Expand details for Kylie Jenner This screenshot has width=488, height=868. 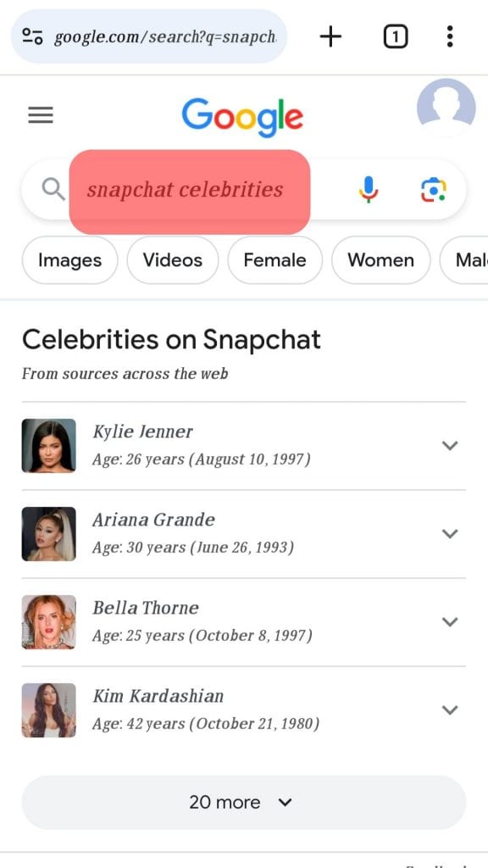click(x=450, y=445)
